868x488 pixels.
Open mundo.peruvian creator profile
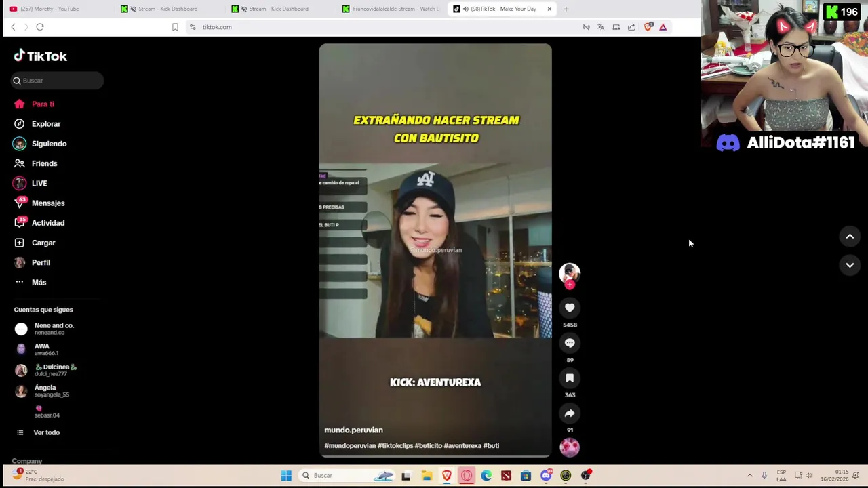point(353,430)
